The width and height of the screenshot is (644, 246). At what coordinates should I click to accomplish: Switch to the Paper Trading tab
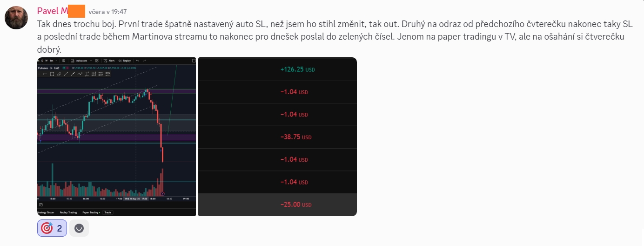click(91, 212)
